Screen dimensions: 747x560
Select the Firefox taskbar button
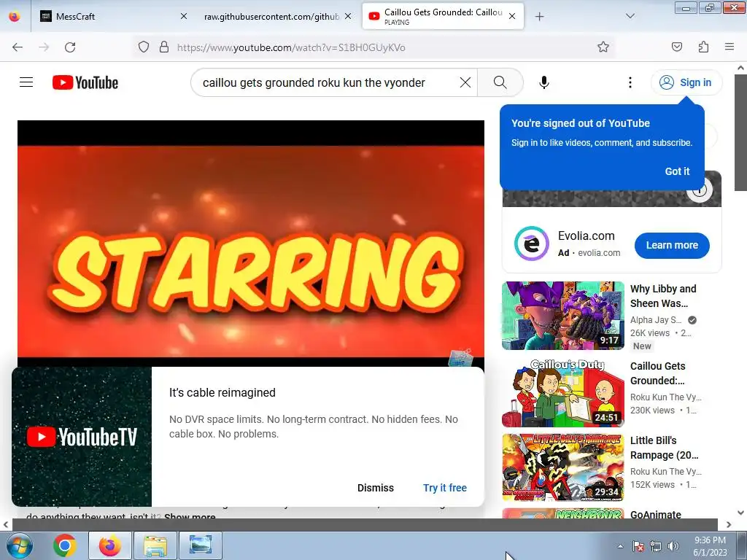coord(110,545)
